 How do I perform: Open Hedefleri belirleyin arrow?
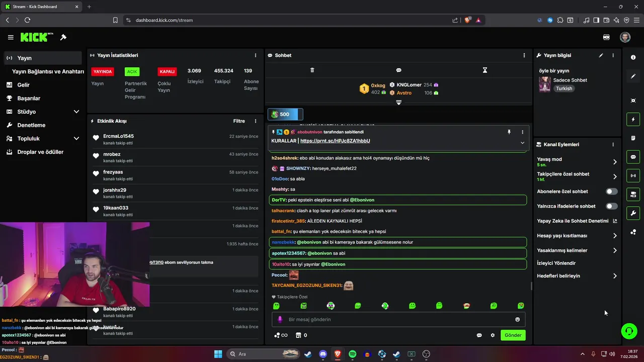coord(615,276)
